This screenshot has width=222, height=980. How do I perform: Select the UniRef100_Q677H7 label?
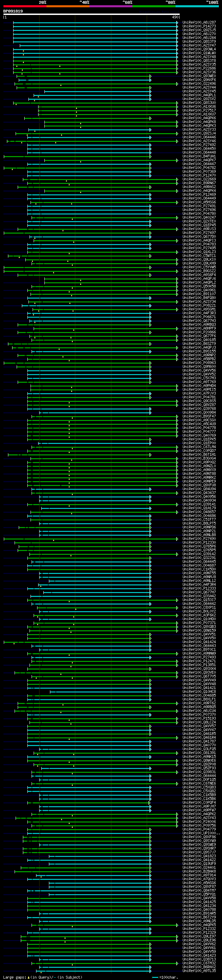pos(199,592)
